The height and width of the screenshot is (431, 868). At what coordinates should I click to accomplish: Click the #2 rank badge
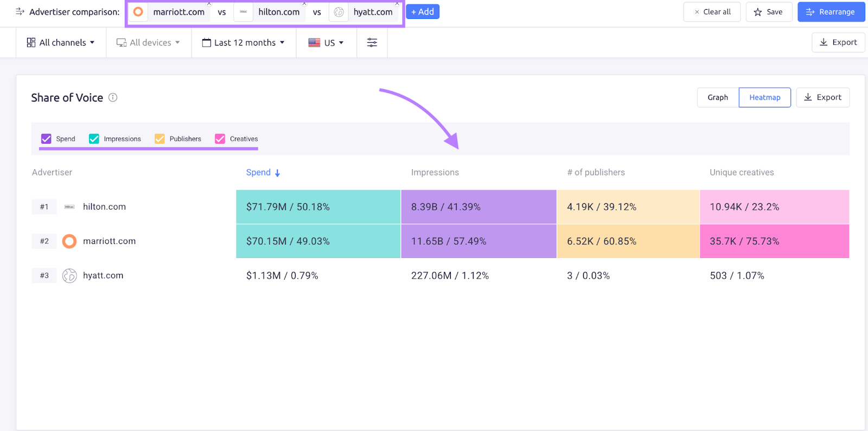44,241
